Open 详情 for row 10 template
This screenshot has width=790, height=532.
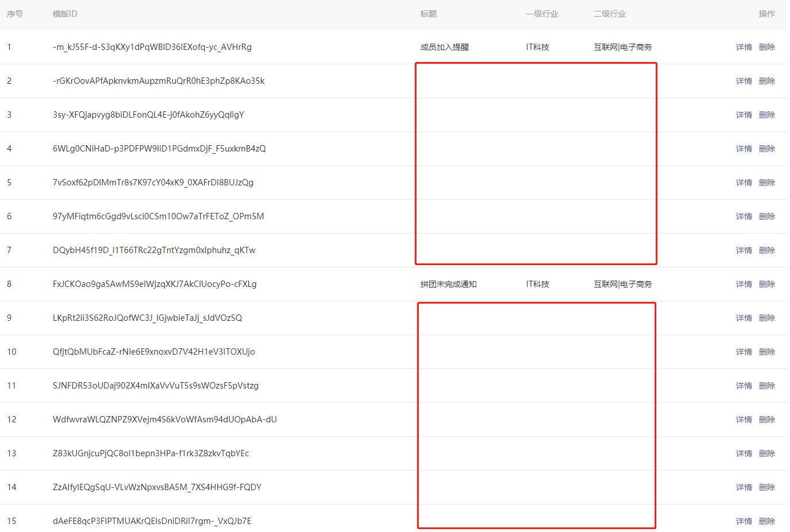point(744,352)
